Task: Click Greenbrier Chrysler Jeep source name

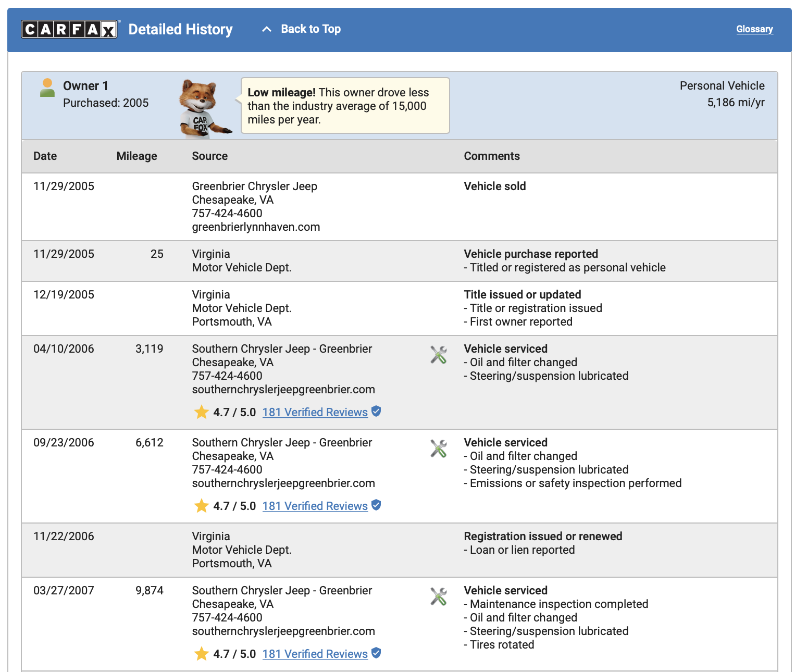Action: coord(255,186)
